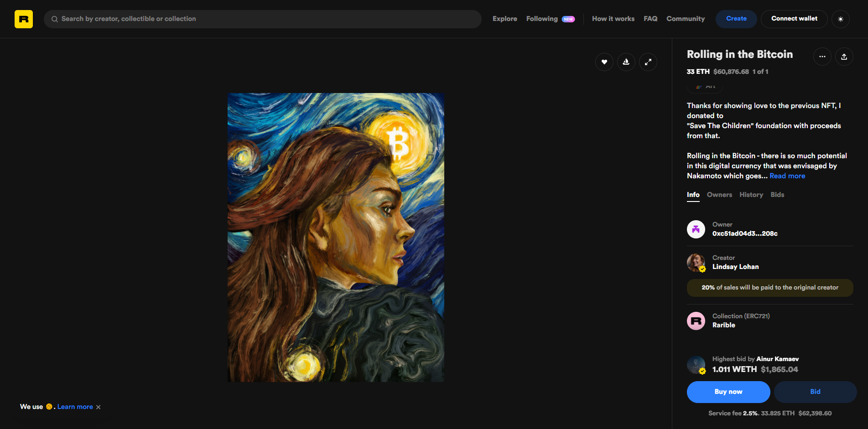Open the FAQ page
The width and height of the screenshot is (868, 429).
[650, 19]
